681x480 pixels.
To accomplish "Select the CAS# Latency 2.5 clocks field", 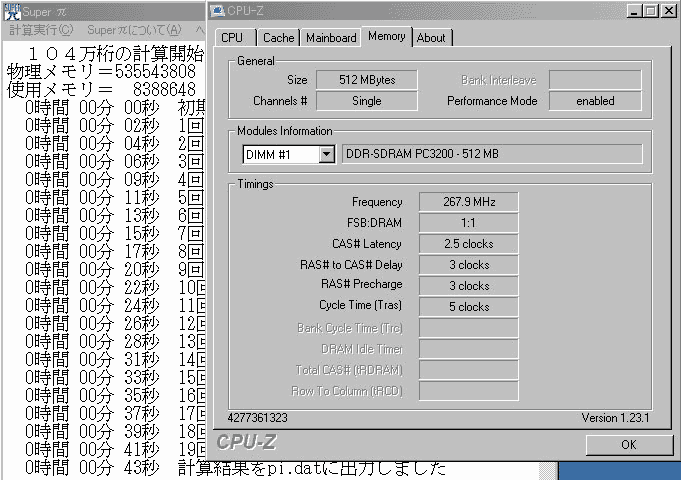I will pos(468,244).
